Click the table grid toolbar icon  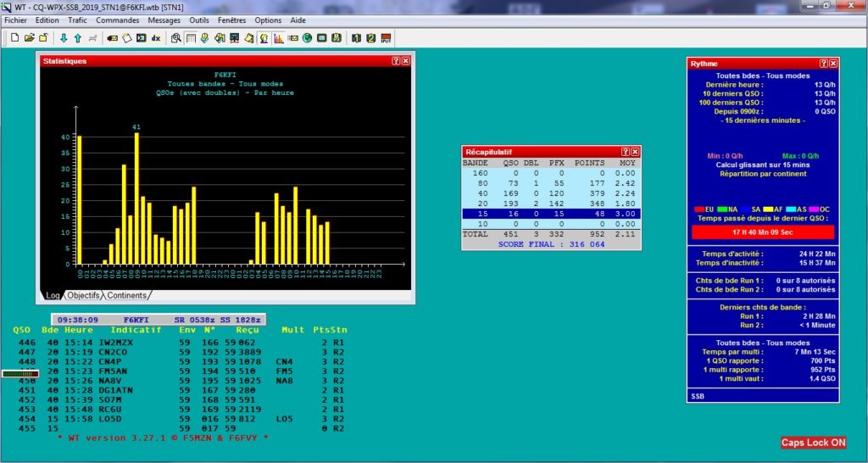tap(191, 37)
